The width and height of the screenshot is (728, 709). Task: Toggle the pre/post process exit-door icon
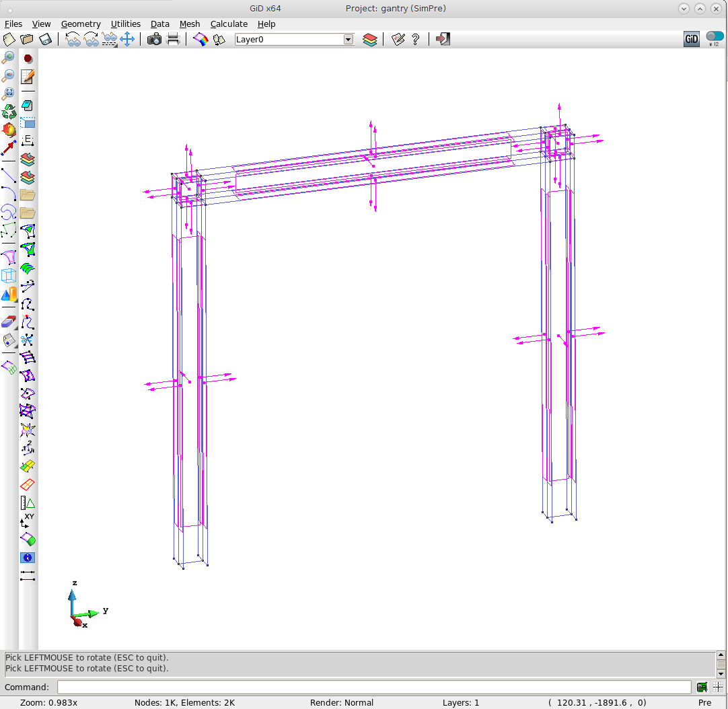coord(442,39)
